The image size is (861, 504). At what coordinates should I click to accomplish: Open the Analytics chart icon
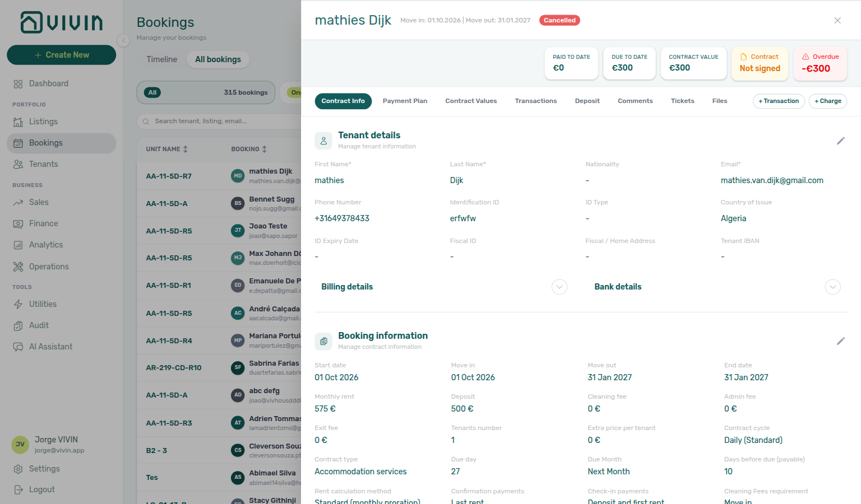coord(18,245)
